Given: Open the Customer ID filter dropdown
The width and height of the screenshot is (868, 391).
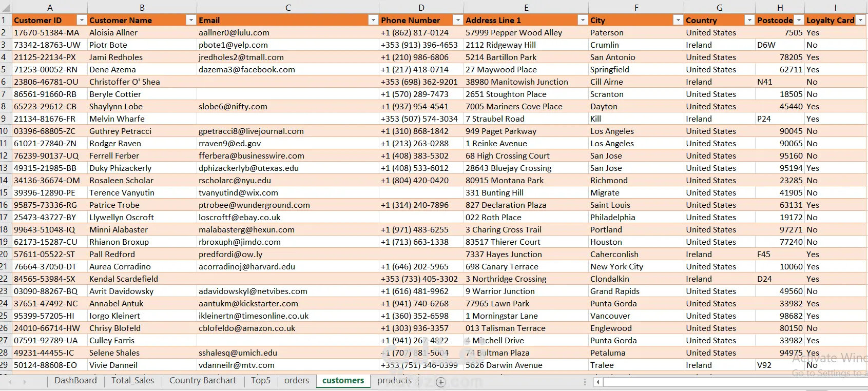Looking at the screenshot, I should pyautogui.click(x=81, y=20).
